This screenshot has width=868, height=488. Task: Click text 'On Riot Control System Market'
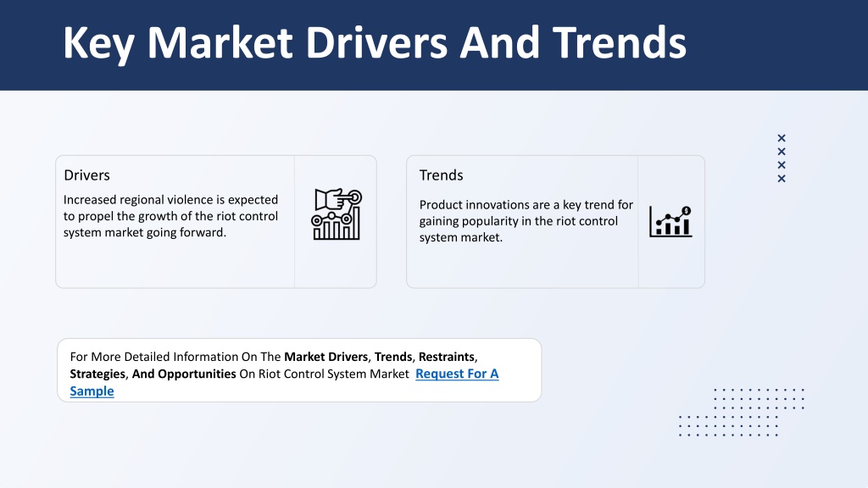point(324,374)
